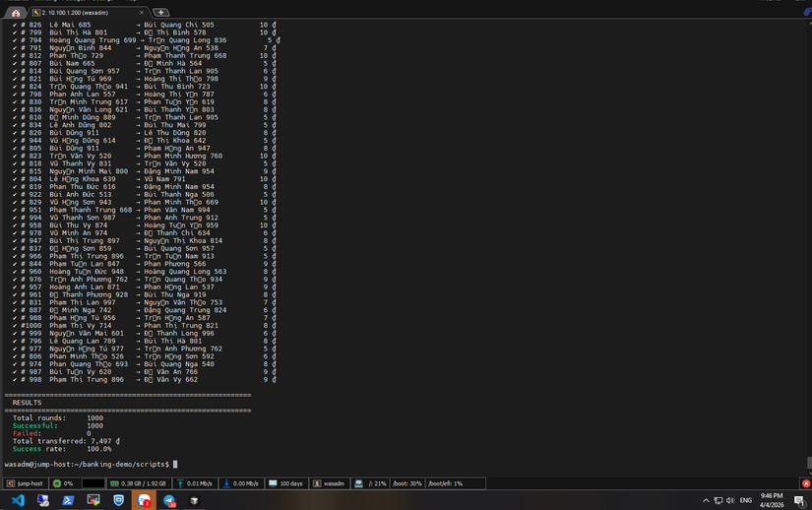The height and width of the screenshot is (510, 812).
Task: Click the green 'Successful:' label
Action: 33,425
